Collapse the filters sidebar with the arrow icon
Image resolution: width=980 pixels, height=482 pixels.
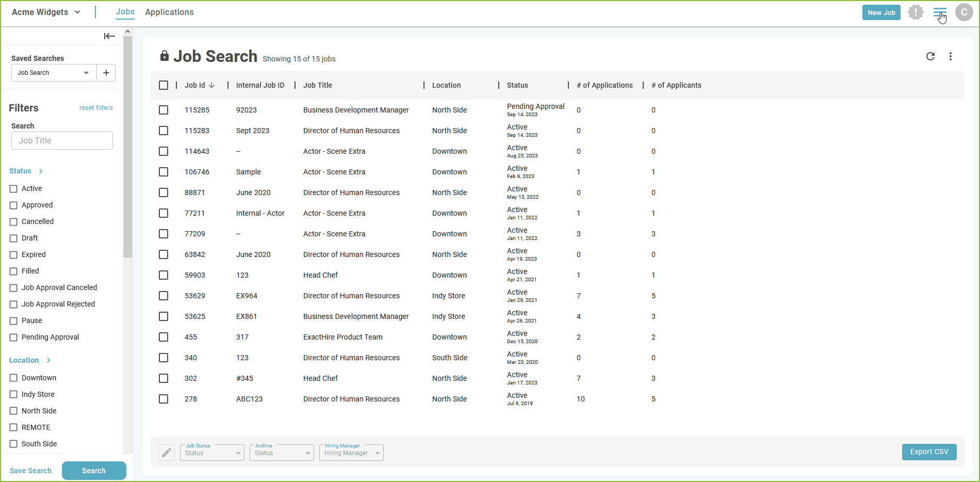click(x=109, y=36)
